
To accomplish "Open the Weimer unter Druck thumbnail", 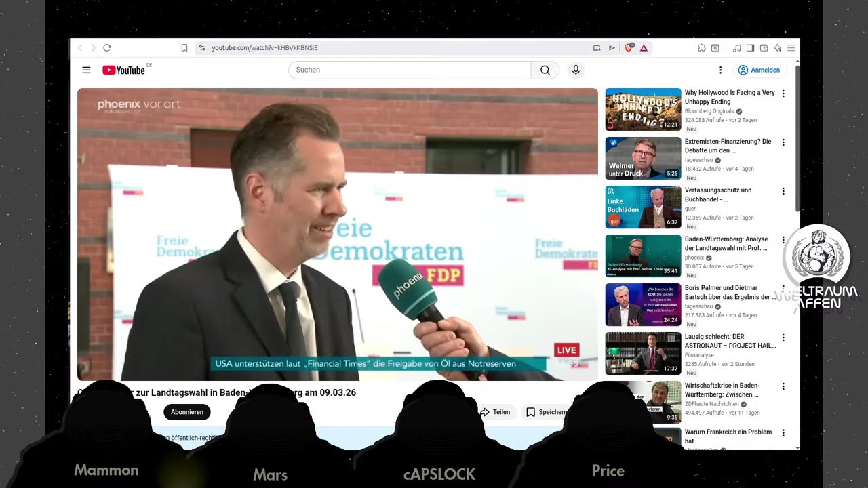I will [643, 158].
